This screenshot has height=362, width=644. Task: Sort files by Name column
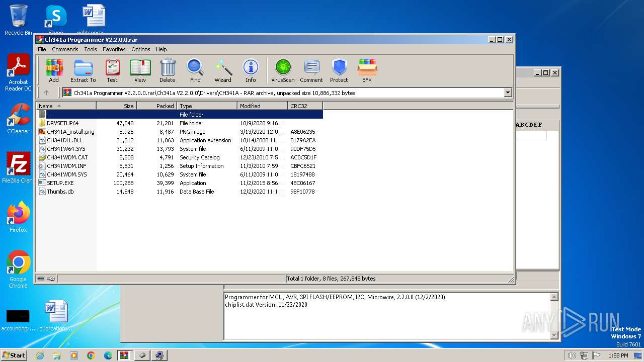click(x=66, y=106)
